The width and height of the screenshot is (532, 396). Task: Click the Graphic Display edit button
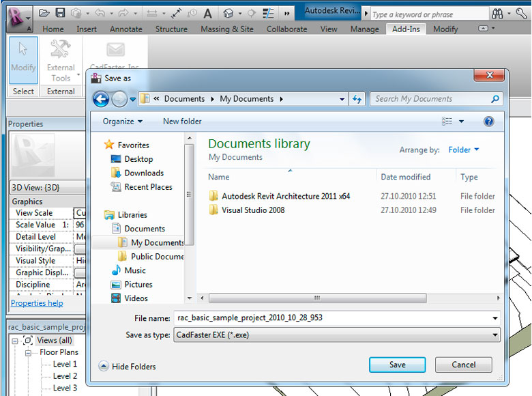pos(80,272)
